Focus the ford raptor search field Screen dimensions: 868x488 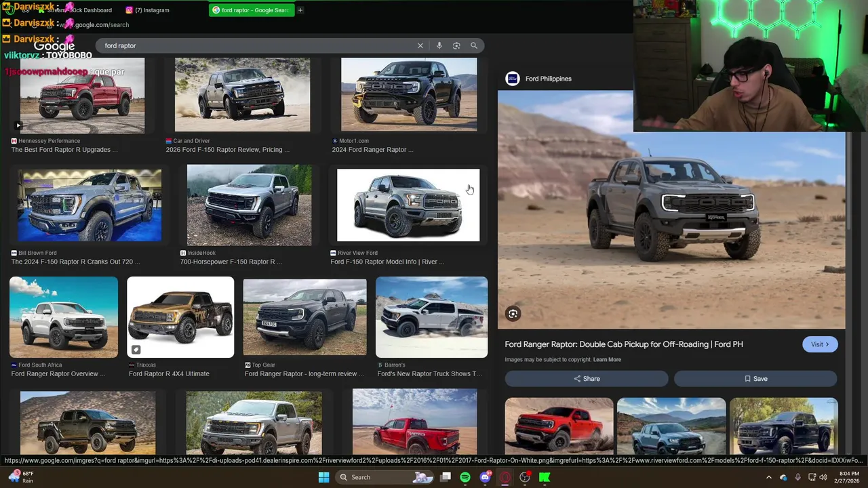pyautogui.click(x=258, y=45)
